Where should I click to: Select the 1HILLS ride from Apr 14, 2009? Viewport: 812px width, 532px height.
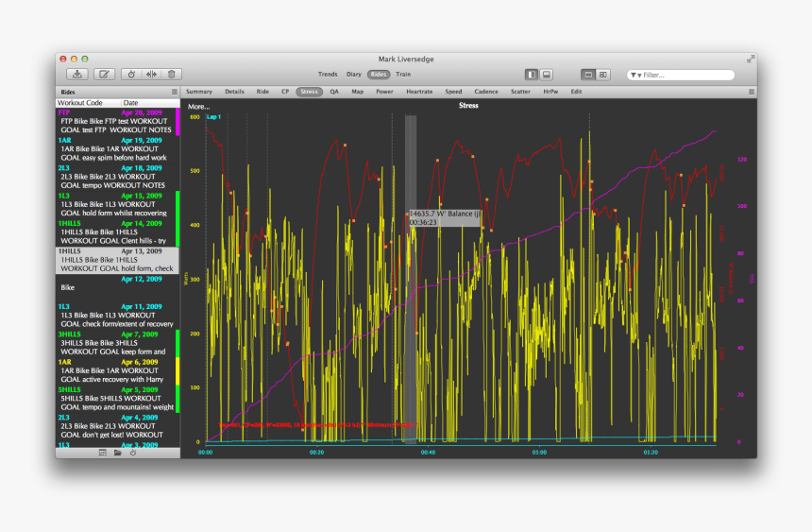coord(118,232)
